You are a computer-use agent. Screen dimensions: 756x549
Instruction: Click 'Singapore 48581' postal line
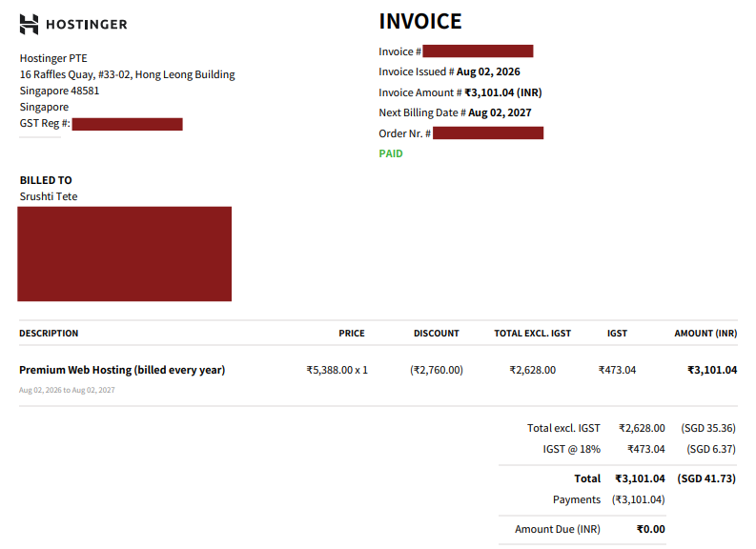click(59, 91)
